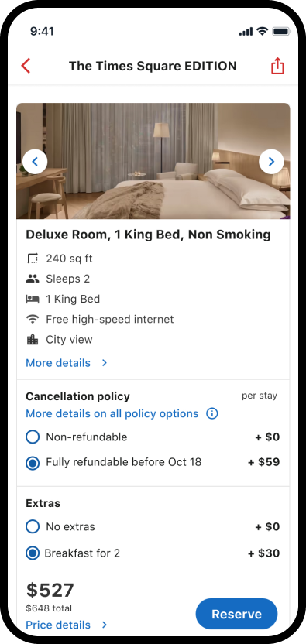This screenshot has height=644, width=306.
Task: Tap the hotel room photo
Action: point(153,161)
